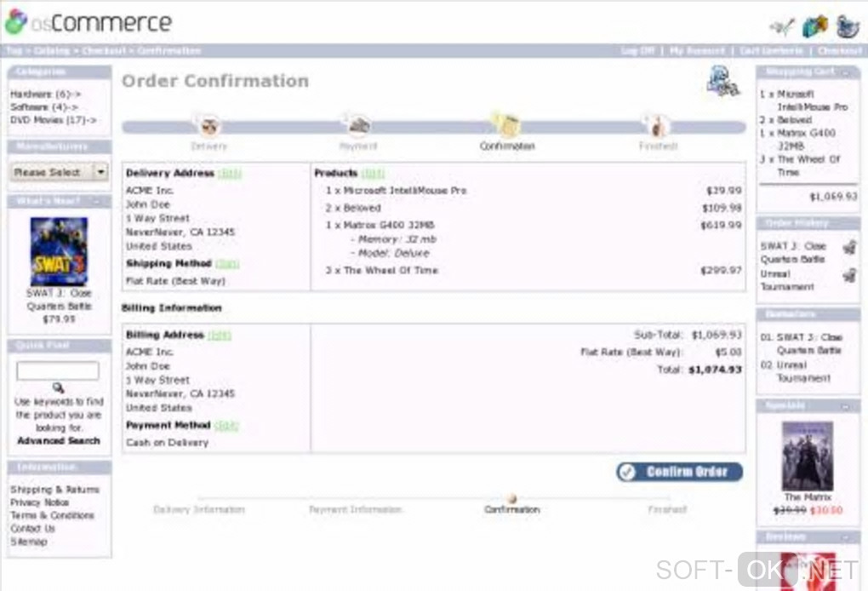
Task: Click the Confirmation marker on bottom progress bar
Action: click(512, 499)
